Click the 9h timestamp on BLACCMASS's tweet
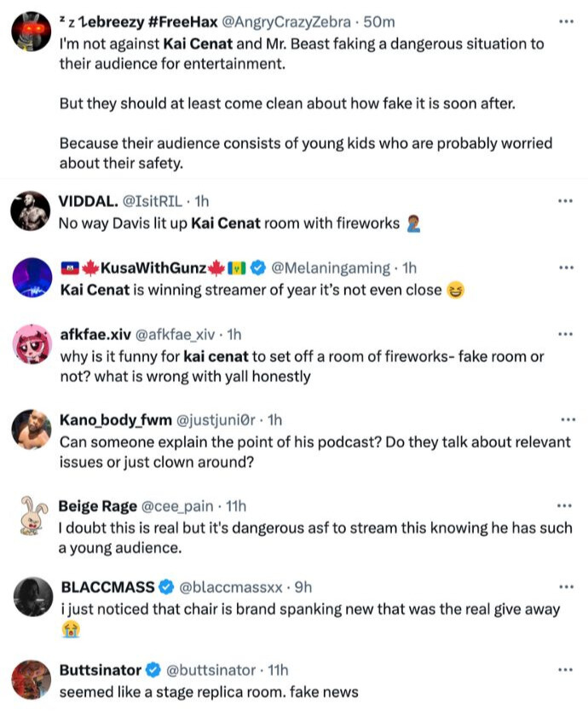 point(304,587)
